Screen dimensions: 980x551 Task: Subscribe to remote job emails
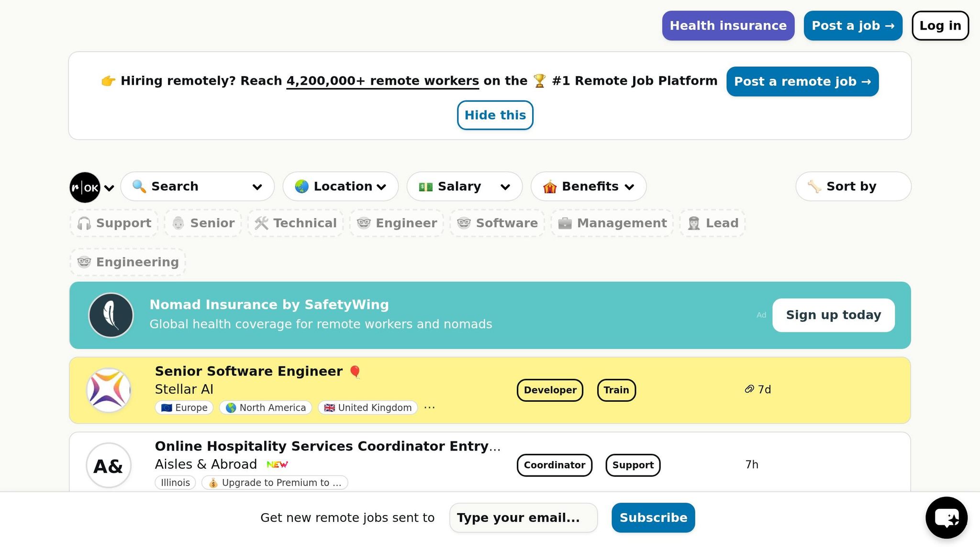tap(653, 518)
